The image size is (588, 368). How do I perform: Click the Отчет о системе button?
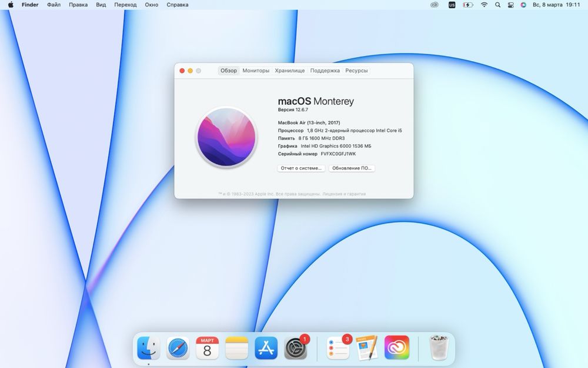click(301, 168)
